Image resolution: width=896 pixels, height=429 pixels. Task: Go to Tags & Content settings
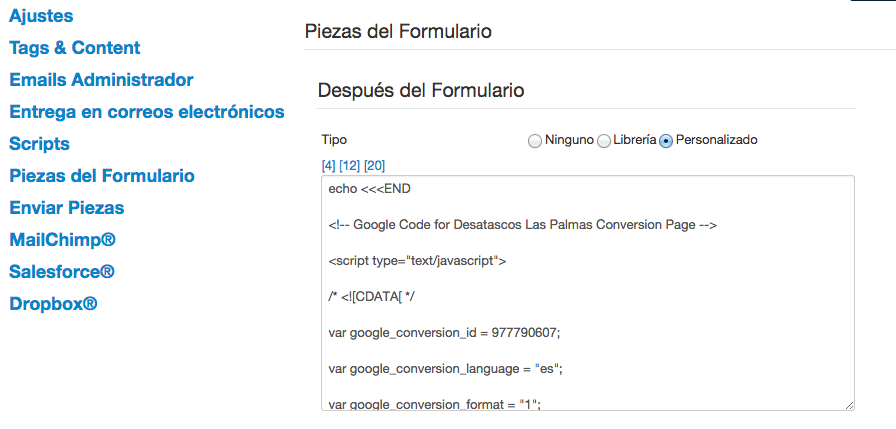click(75, 48)
